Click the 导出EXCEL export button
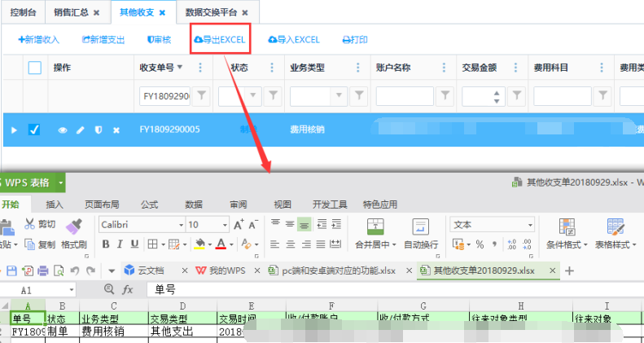Screen dimensions: 644x343 click(220, 39)
